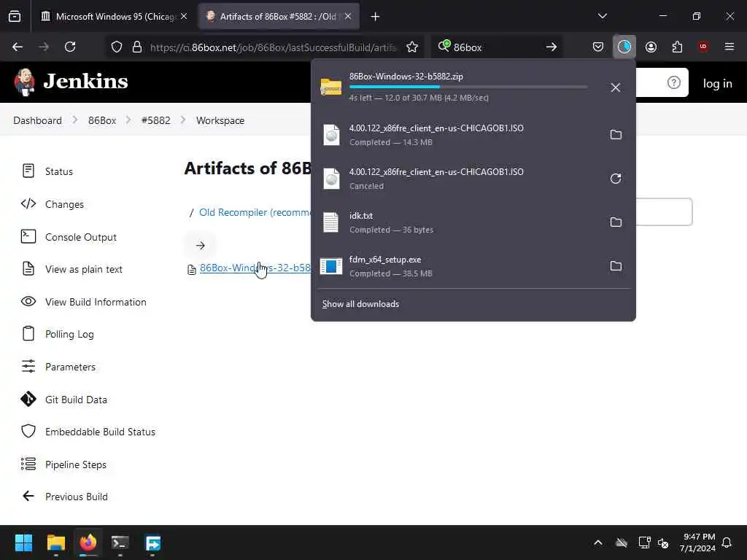Submit the 86box search arrow

(x=551, y=47)
